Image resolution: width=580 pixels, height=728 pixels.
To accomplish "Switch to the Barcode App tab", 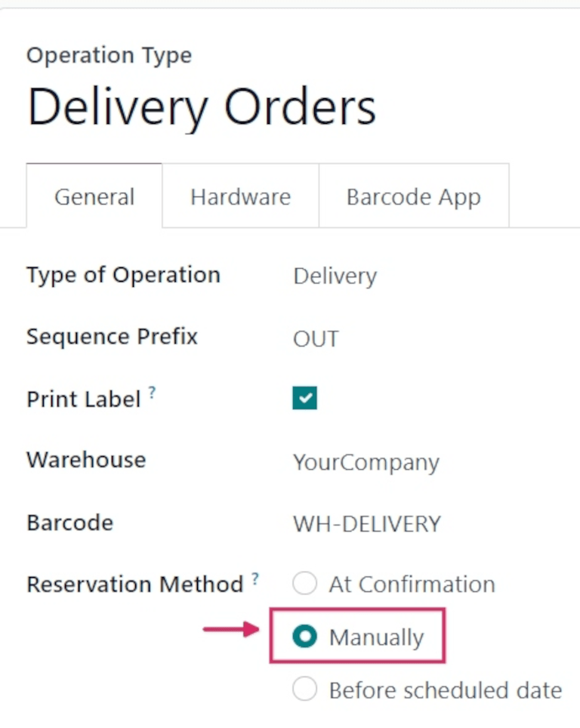I will coord(413,196).
